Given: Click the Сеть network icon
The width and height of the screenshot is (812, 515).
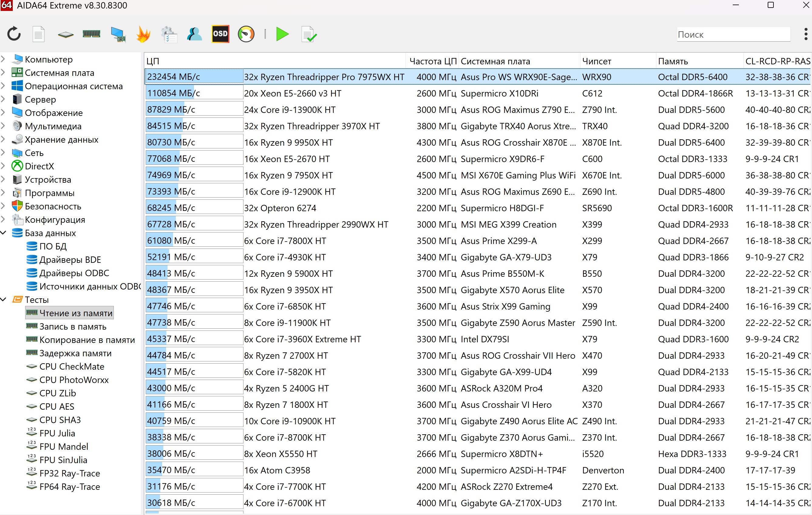Looking at the screenshot, I should 17,153.
